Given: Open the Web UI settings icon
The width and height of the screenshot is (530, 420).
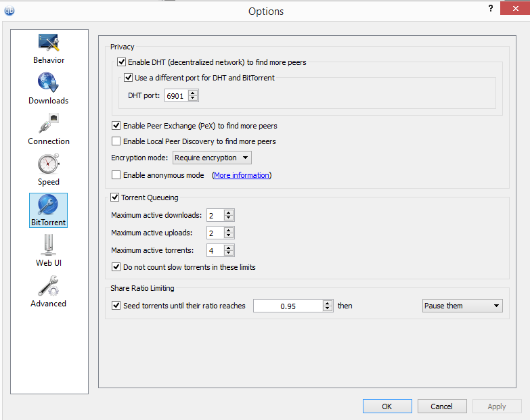Looking at the screenshot, I should point(49,245).
